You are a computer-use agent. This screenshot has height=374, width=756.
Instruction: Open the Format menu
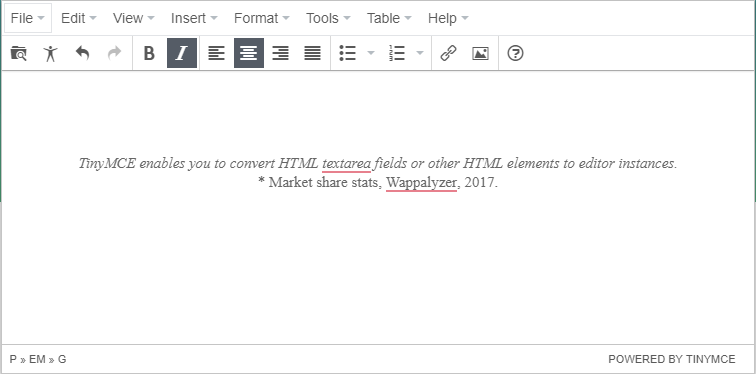[x=262, y=18]
